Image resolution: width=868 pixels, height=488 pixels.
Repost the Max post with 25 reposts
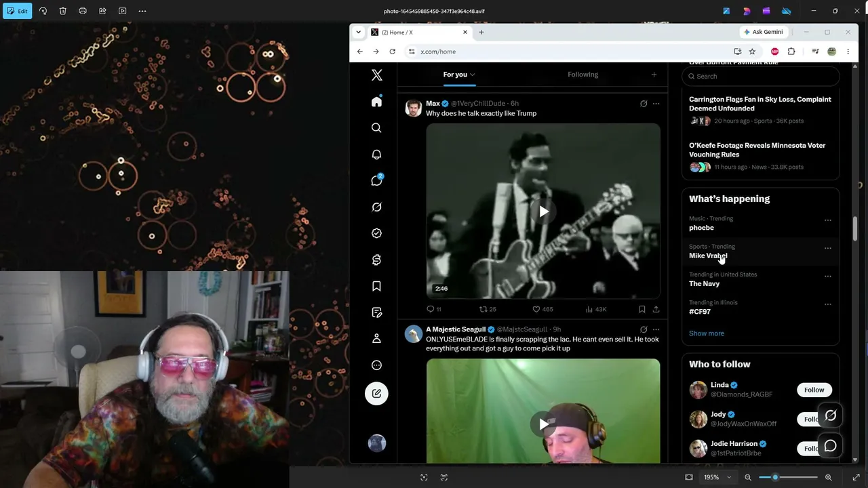coord(488,309)
